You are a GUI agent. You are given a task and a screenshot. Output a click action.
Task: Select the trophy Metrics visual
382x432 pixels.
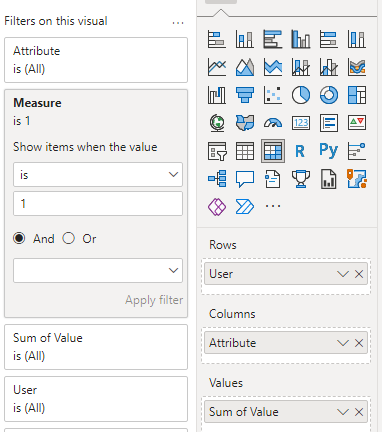coord(301,179)
